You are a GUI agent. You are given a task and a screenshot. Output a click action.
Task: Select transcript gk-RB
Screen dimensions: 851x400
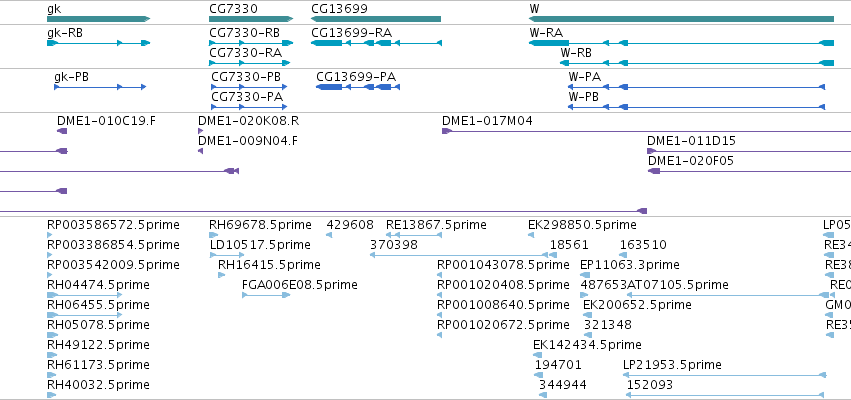coord(98,43)
